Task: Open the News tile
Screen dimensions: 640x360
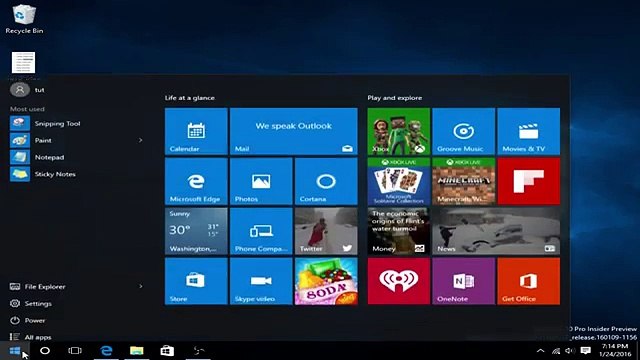Action: (x=496, y=231)
